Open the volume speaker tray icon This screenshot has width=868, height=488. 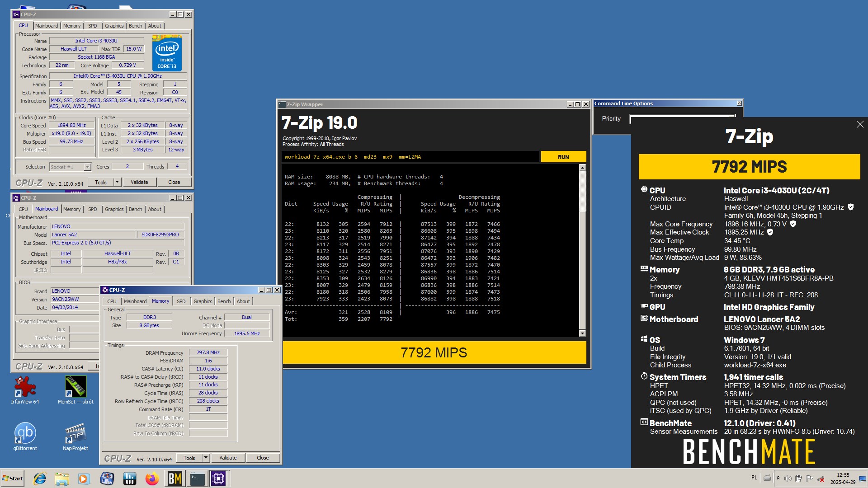tap(788, 478)
